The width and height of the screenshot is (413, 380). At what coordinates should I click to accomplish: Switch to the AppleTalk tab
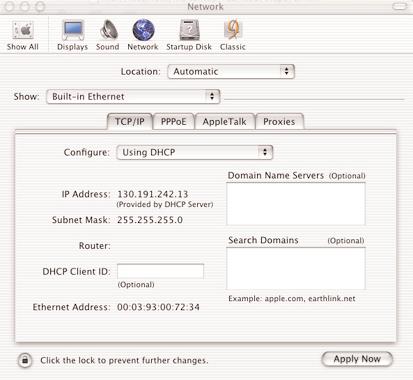(225, 122)
